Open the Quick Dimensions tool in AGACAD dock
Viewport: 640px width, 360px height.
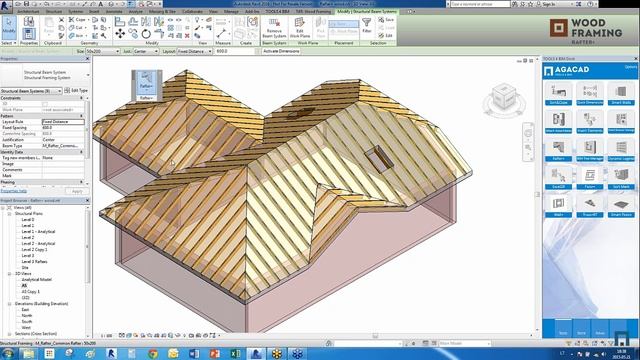click(590, 93)
